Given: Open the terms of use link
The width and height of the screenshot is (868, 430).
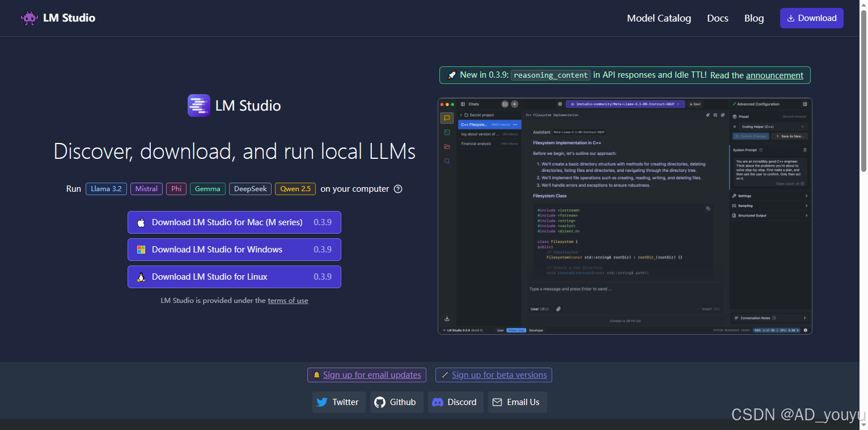Looking at the screenshot, I should [x=288, y=301].
